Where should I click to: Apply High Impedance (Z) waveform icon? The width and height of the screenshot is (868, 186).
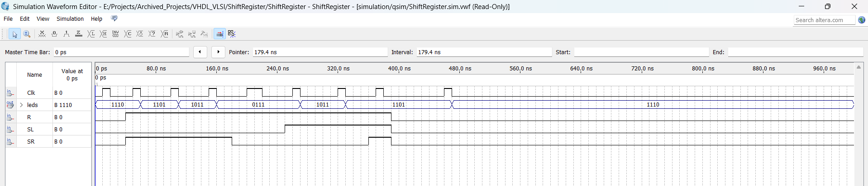79,34
